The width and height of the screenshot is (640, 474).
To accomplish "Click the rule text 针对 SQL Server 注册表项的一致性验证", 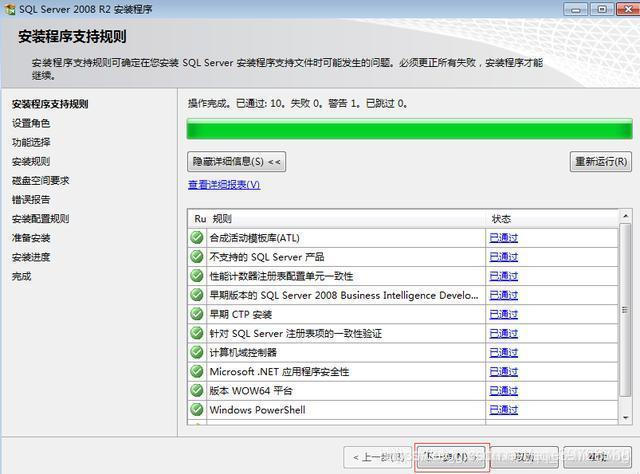I will click(296, 334).
